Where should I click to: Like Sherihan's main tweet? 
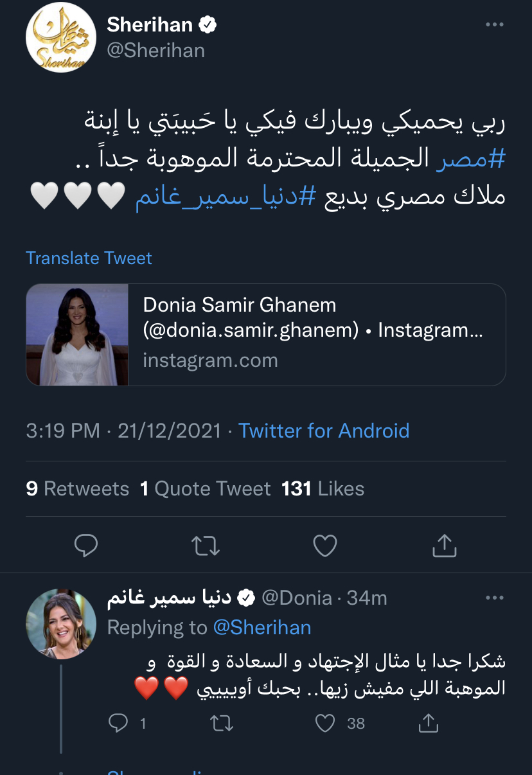point(325,546)
